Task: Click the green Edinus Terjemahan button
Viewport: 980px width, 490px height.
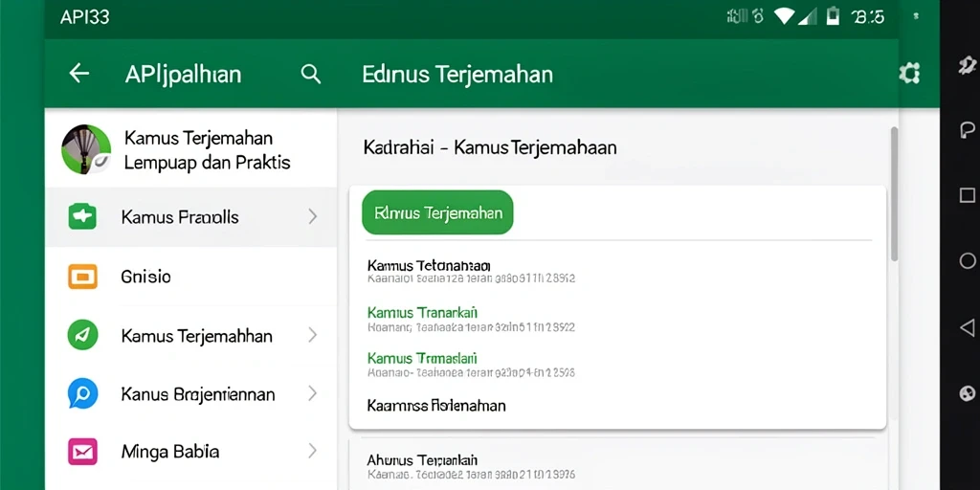Action: click(437, 212)
